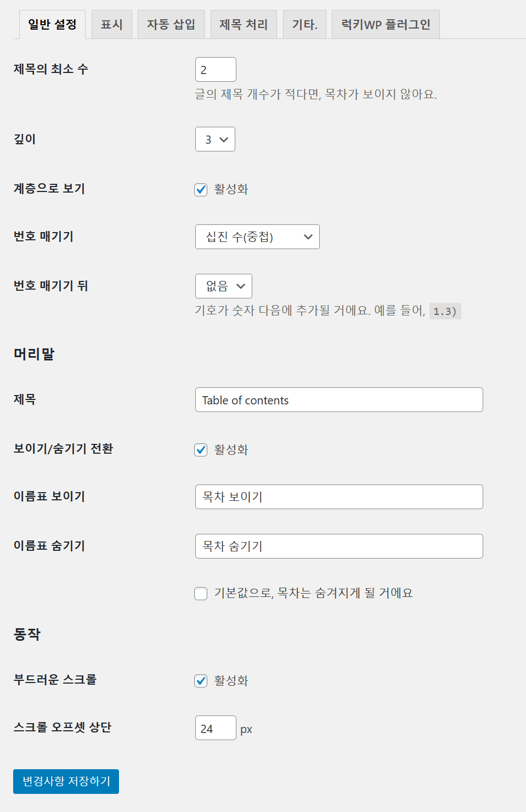Turn off 부드러운 스크롤 활성화

pos(200,681)
